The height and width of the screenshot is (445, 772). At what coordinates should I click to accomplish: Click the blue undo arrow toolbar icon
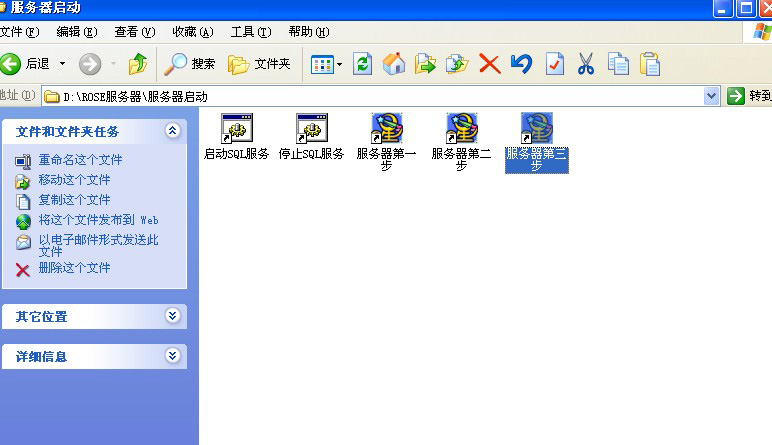pos(521,64)
